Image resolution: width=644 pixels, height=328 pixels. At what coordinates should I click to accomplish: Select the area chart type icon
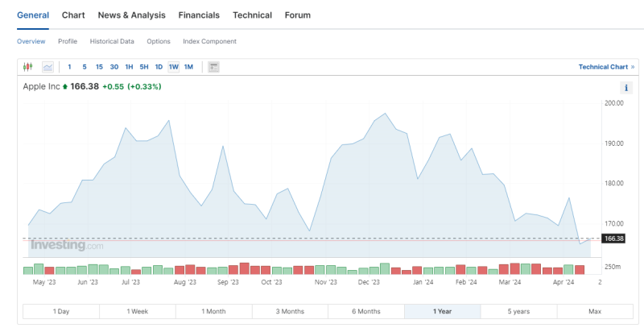[47, 67]
